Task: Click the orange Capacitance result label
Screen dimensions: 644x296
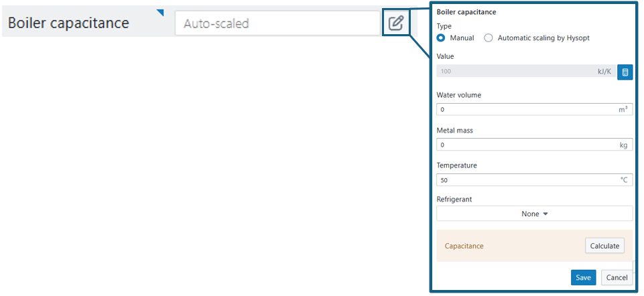Action: 464,246
